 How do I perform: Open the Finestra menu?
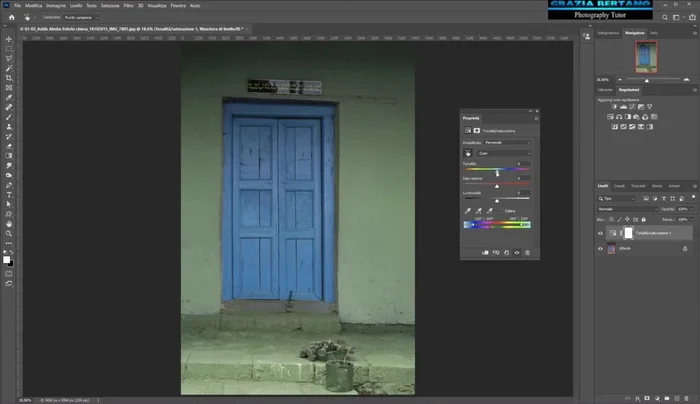[x=178, y=6]
